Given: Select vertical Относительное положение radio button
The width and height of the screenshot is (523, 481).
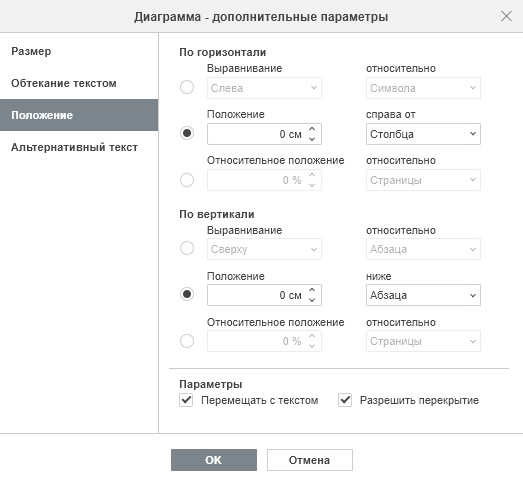Looking at the screenshot, I should pos(187,341).
